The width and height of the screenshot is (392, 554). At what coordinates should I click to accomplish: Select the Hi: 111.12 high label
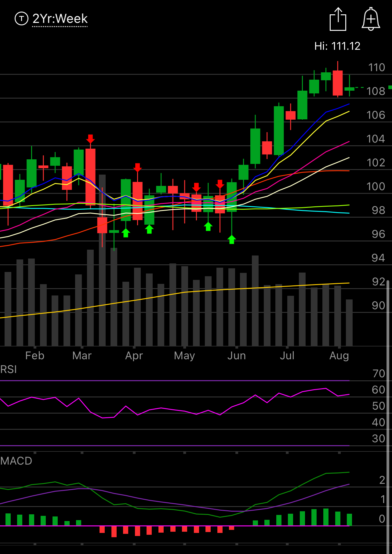point(337,46)
